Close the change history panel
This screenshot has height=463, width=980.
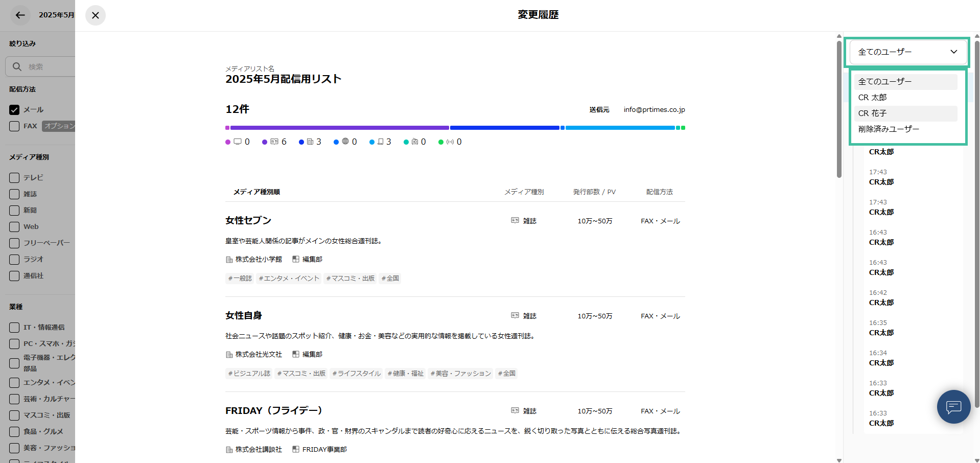96,15
